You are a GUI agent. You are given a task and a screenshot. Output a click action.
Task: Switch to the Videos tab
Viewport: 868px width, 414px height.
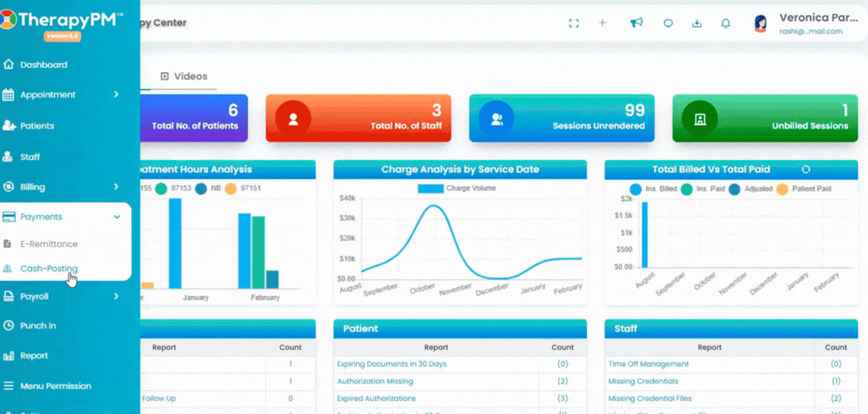(183, 76)
